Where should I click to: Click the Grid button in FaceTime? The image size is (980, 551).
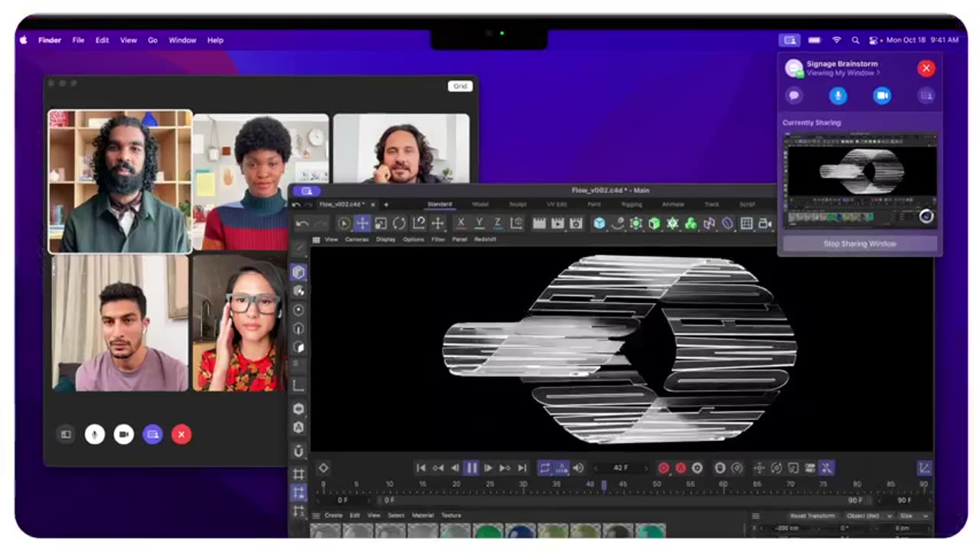point(460,86)
